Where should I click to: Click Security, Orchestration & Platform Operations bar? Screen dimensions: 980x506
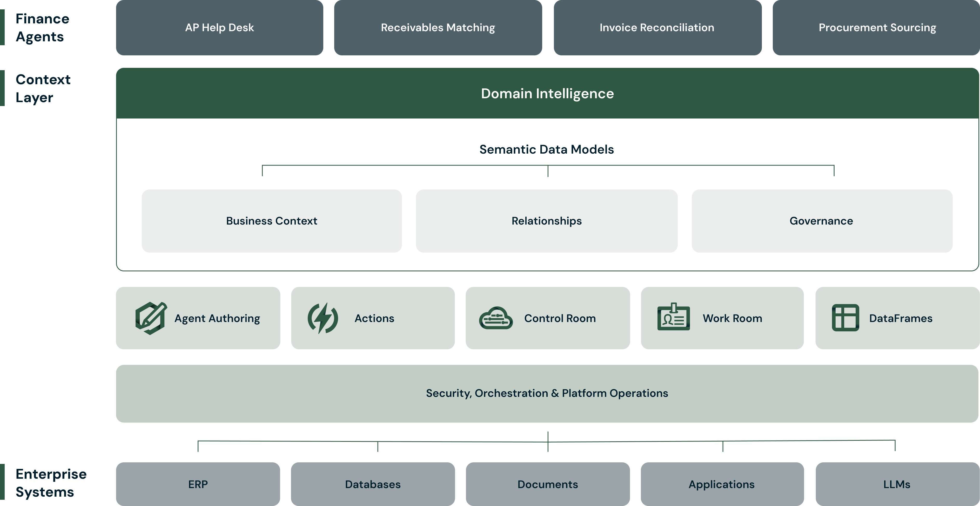pyautogui.click(x=547, y=393)
